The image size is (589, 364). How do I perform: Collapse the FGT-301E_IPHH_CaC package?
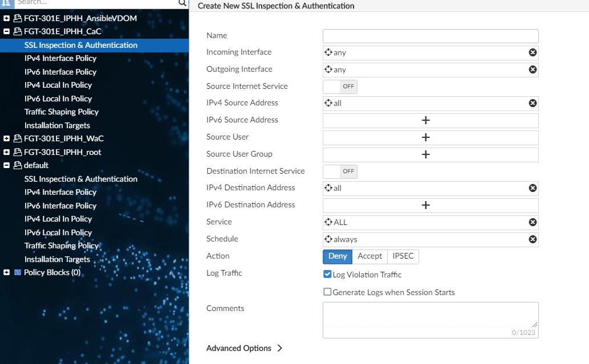(x=6, y=32)
